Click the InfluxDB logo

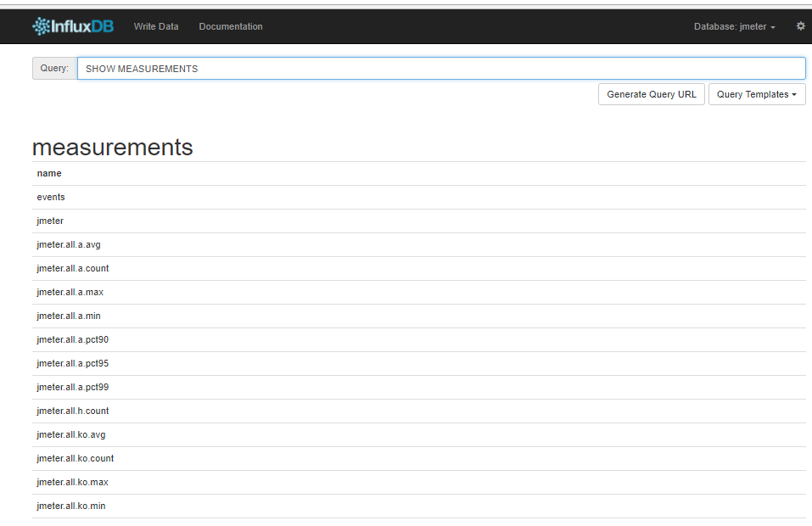(73, 26)
